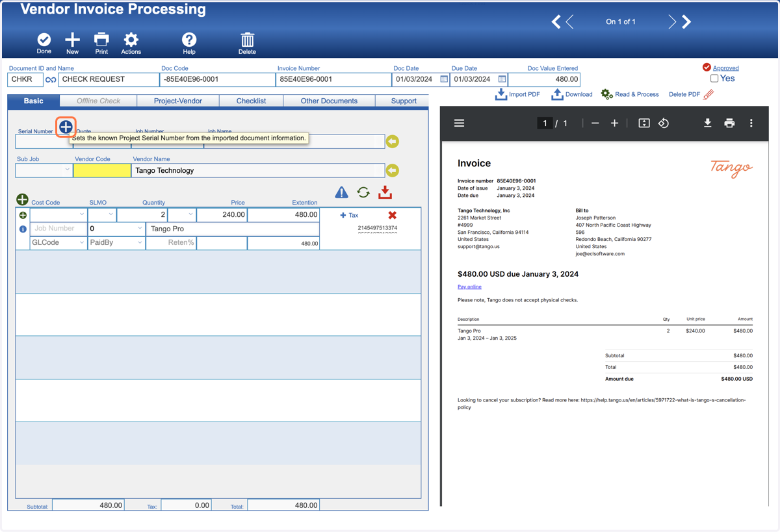Print PDF from viewer toolbar
Image resolution: width=780 pixels, height=532 pixels.
(x=729, y=123)
